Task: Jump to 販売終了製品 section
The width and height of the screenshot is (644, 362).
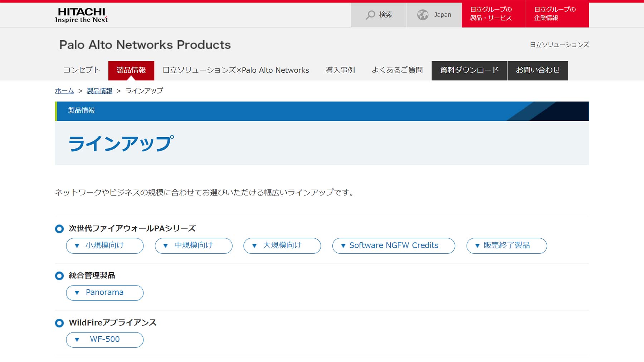Action: (507, 246)
